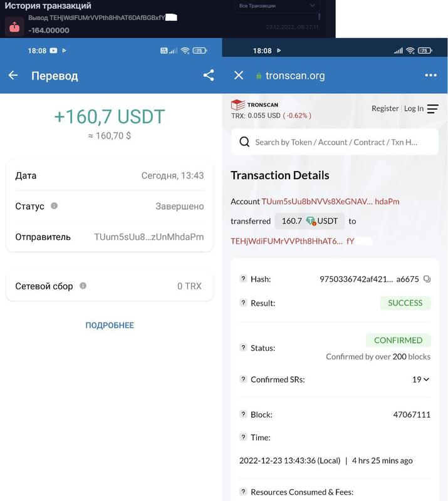The width and height of the screenshot is (448, 501).
Task: Click the USDT token icon
Action: pos(311,221)
